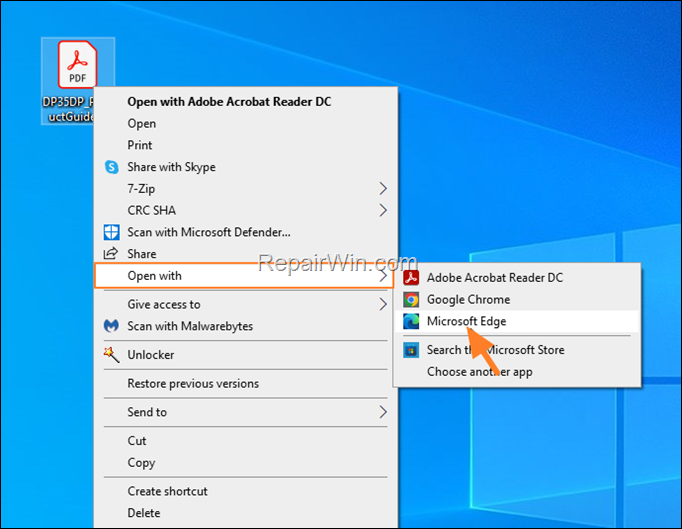Expand the 7-Zip submenu arrow

383,189
